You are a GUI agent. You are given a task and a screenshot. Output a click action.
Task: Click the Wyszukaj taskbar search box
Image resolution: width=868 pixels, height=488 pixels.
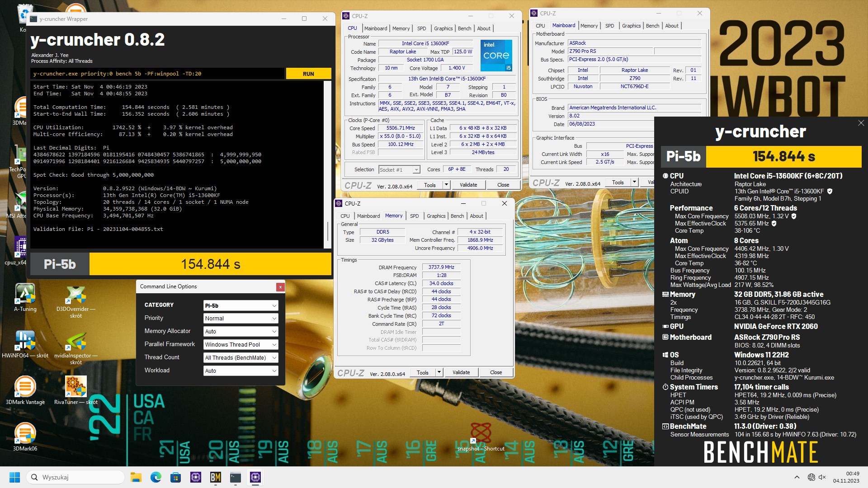(75, 477)
